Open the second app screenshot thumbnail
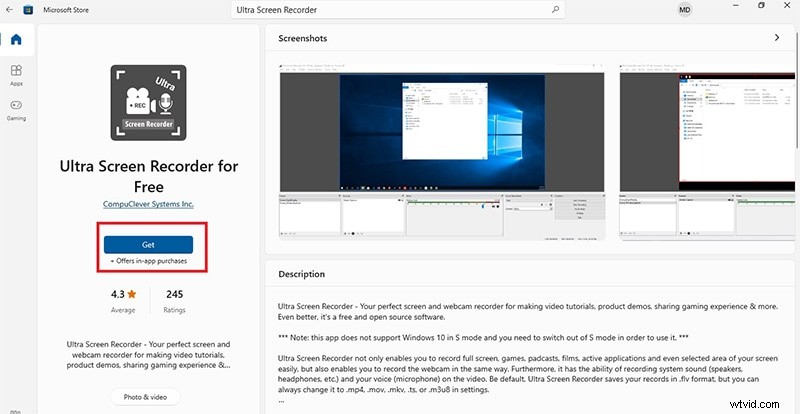Screen dimensions: 800x414 pos(707,152)
